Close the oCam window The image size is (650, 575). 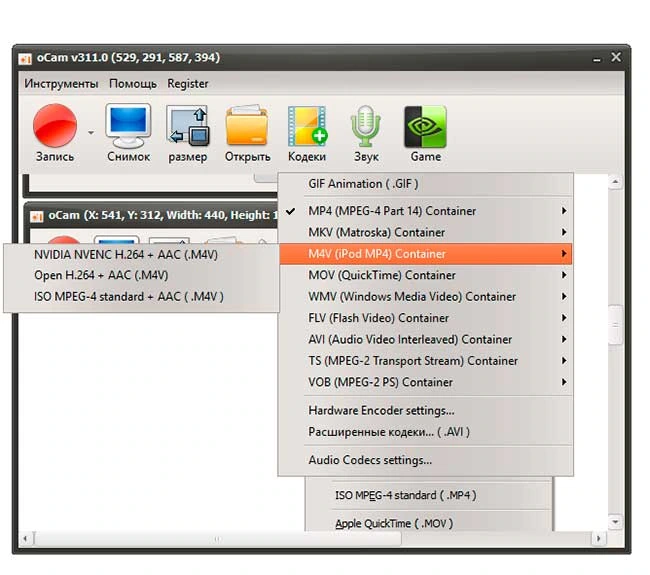616,57
